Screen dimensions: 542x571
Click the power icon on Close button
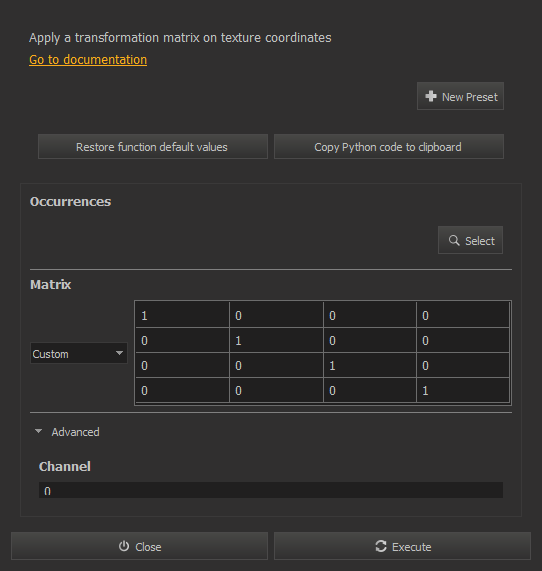point(124,546)
